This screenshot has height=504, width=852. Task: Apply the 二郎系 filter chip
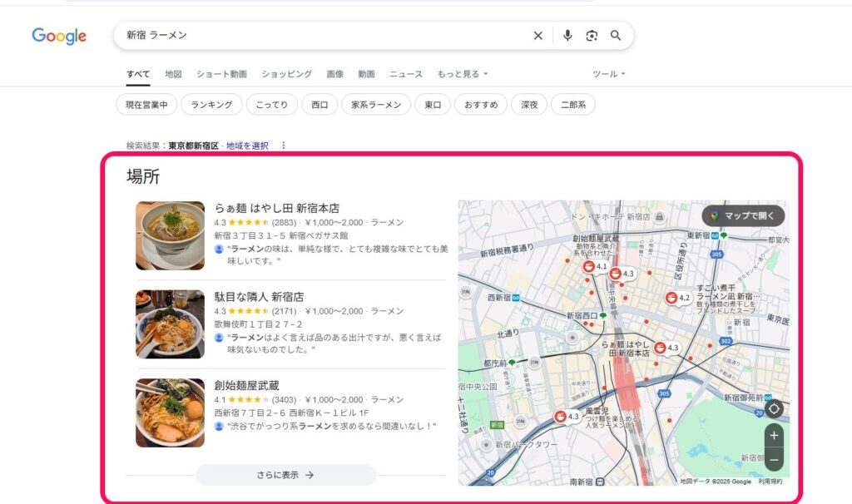coord(573,105)
